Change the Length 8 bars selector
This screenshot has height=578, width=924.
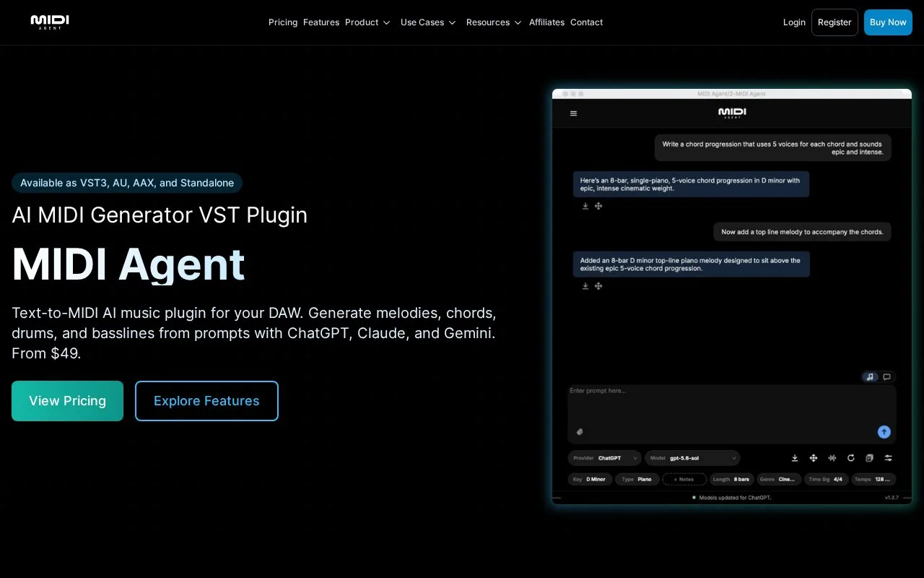pos(731,479)
